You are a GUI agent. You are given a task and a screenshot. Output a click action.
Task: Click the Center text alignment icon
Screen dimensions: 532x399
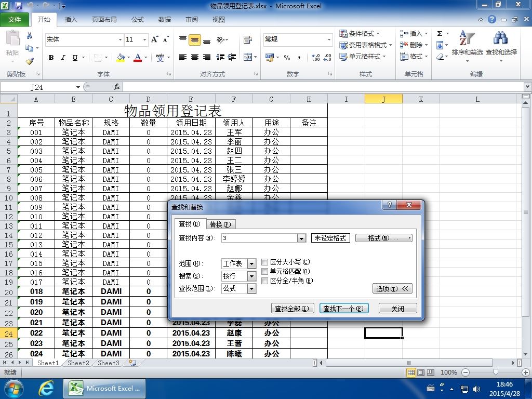click(195, 57)
